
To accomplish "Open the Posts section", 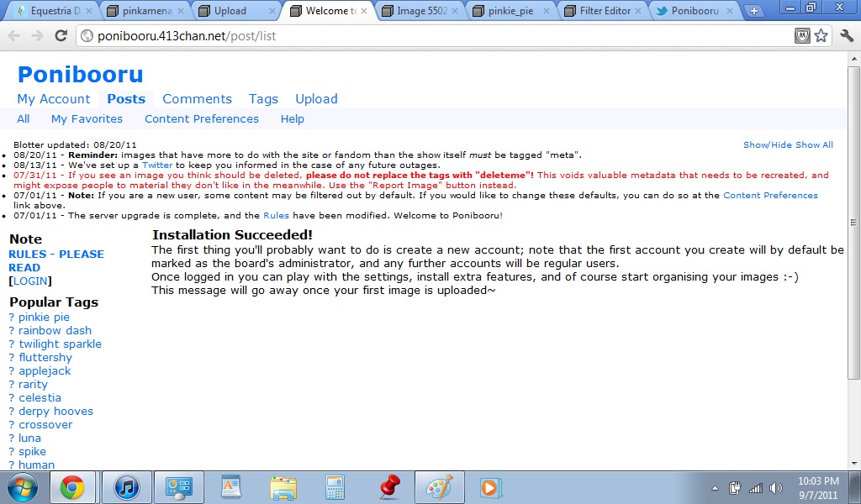I will pos(126,99).
